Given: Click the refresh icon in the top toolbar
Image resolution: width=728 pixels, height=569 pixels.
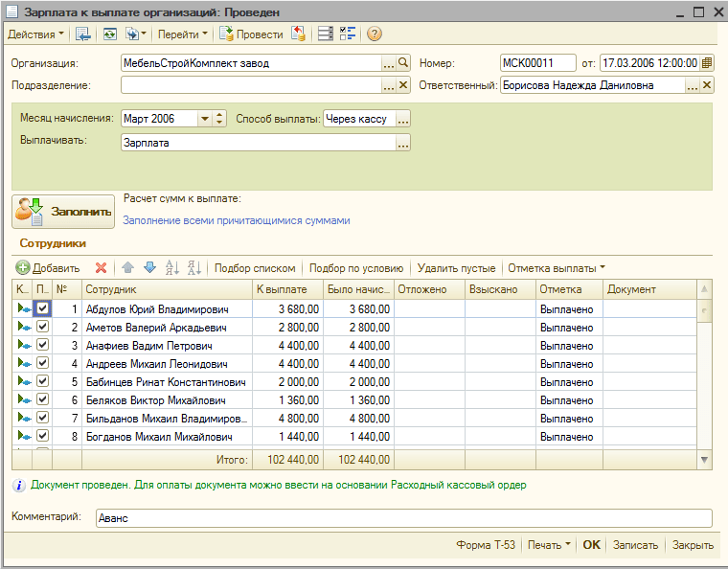Looking at the screenshot, I should pos(110,34).
